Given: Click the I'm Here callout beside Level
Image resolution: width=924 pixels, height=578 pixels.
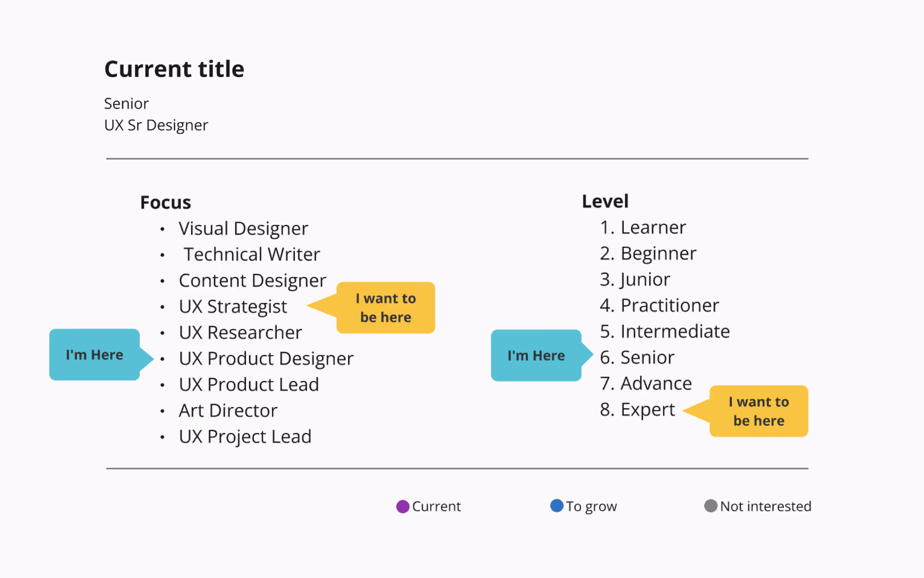Looking at the screenshot, I should [536, 356].
